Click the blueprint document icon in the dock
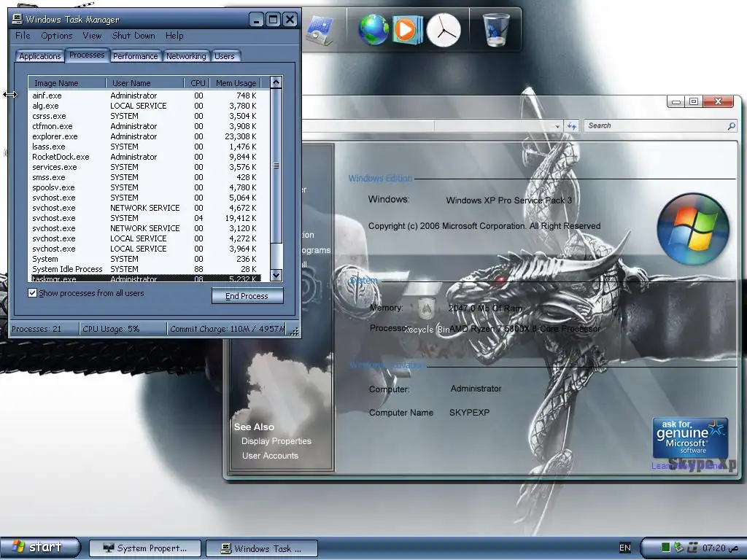 point(319,31)
